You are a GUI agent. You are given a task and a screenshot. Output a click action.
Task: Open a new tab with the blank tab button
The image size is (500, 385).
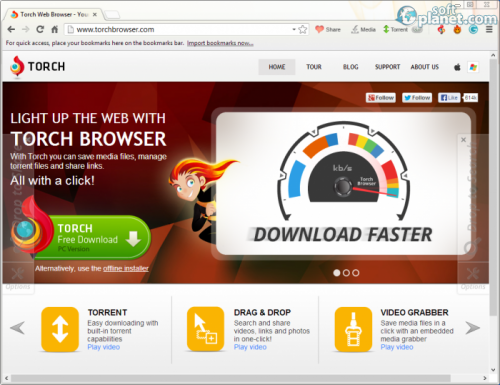112,14
